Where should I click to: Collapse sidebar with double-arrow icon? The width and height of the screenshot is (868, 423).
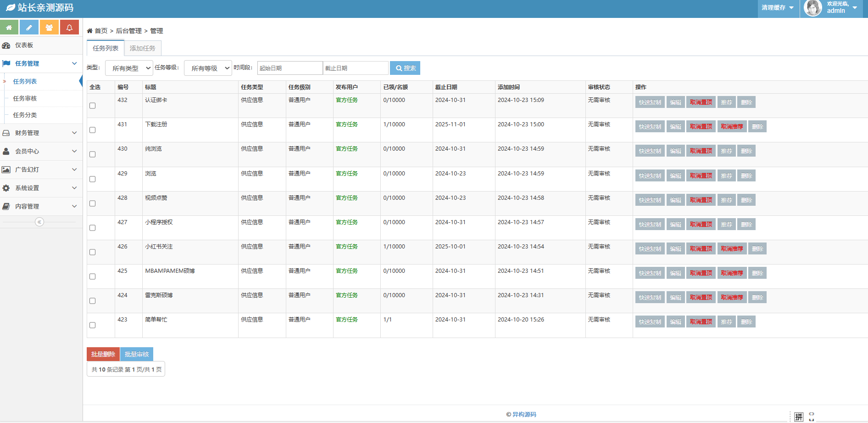click(39, 222)
